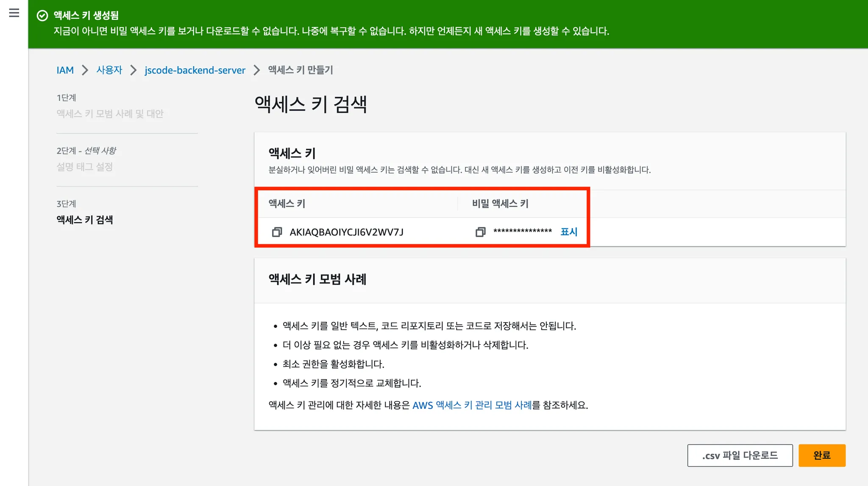This screenshot has width=868, height=486.
Task: Click the 액세스 키 만들기 breadcrumb
Action: click(300, 70)
